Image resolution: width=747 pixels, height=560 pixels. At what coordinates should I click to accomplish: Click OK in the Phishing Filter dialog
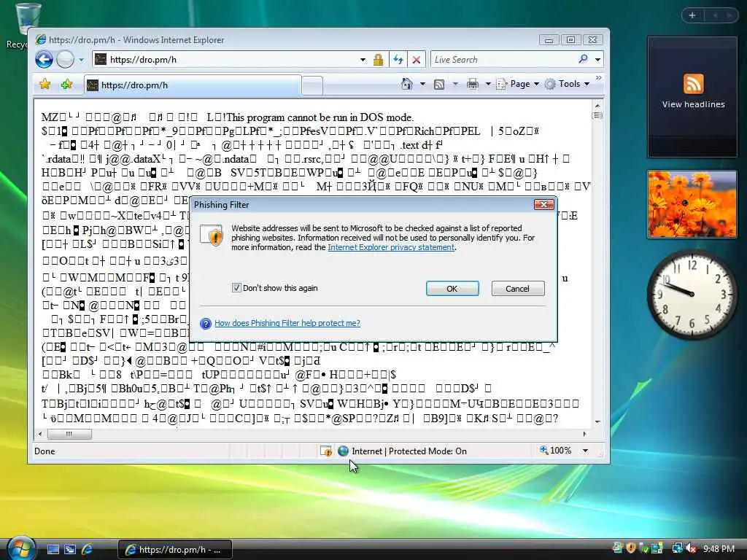[x=452, y=289]
